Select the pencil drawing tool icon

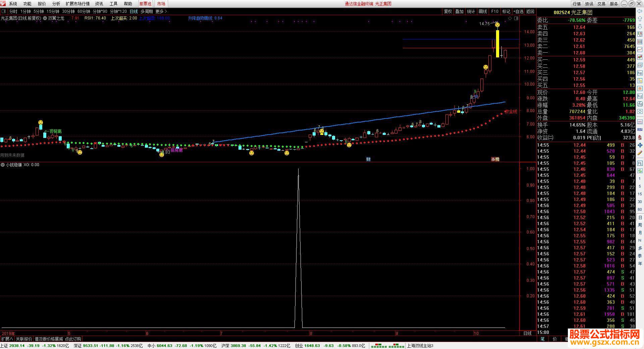click(640, 153)
